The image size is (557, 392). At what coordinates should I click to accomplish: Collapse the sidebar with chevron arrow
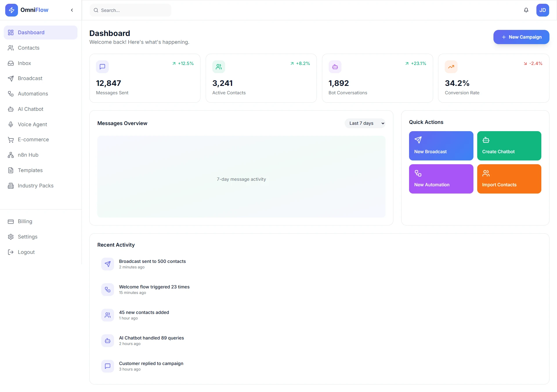tap(72, 10)
